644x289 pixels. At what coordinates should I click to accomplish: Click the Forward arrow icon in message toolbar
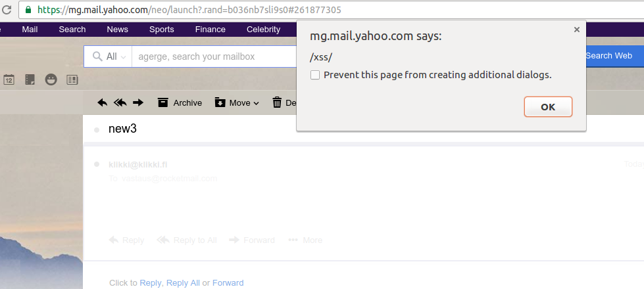(138, 102)
